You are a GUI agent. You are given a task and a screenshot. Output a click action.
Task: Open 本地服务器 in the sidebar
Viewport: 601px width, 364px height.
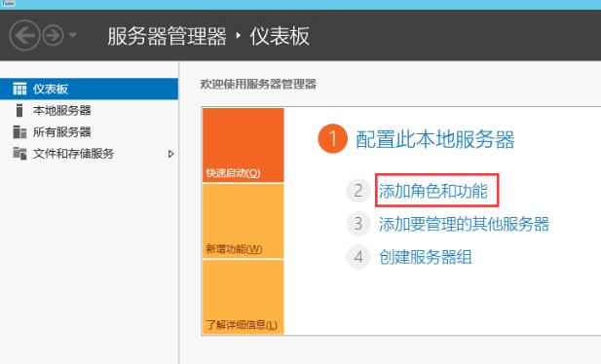pos(61,110)
